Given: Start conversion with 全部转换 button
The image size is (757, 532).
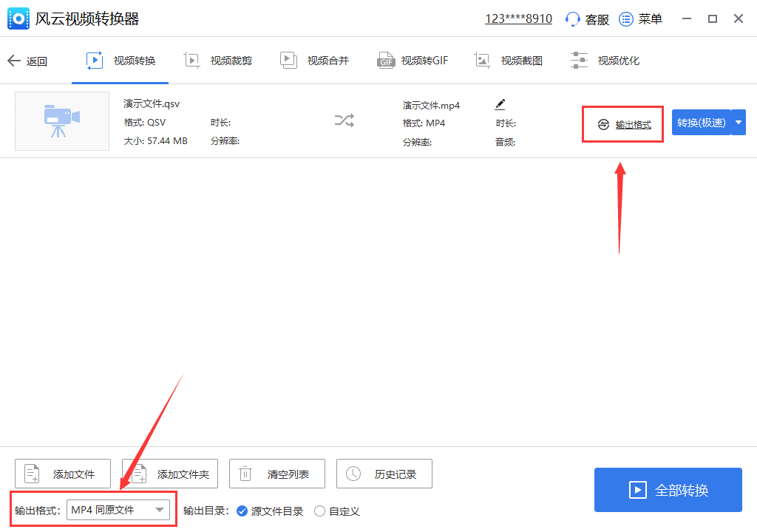Looking at the screenshot, I should click(x=668, y=490).
